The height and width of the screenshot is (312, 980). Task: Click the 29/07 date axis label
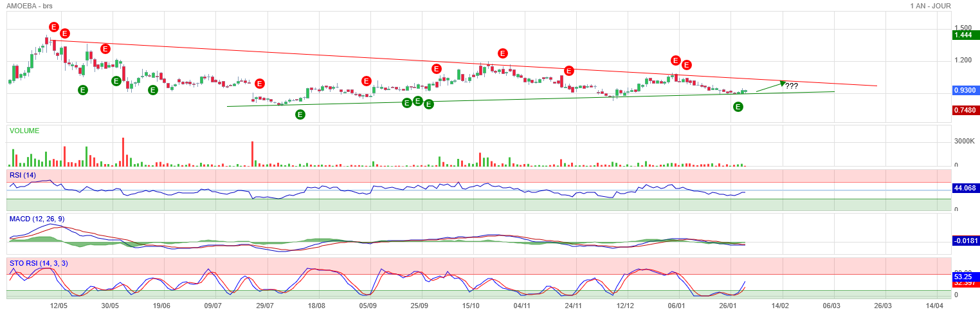tap(265, 306)
